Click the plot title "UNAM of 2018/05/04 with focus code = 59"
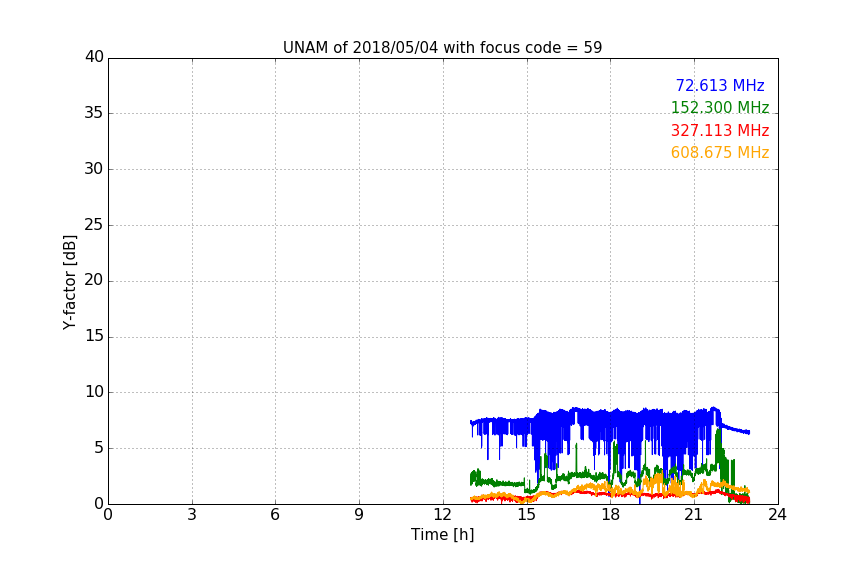Screen dimensions: 864x576 [x=442, y=48]
